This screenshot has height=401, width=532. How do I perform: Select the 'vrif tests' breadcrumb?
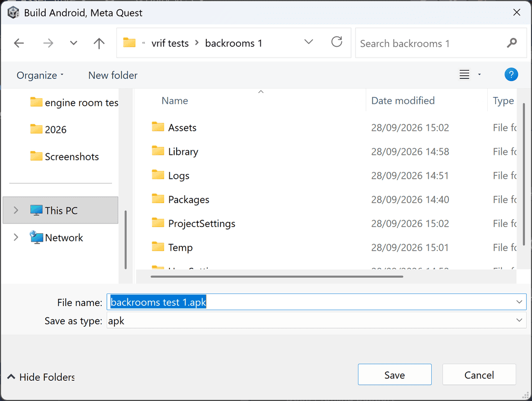170,44
